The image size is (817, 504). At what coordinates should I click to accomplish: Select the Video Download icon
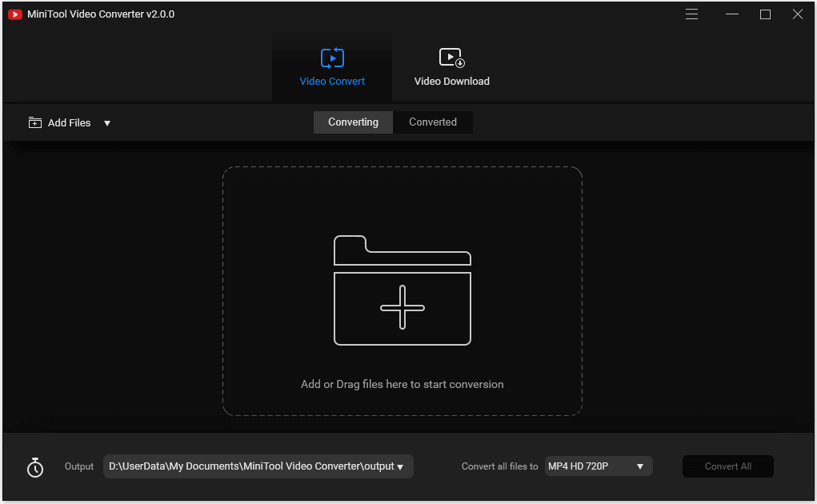[452, 58]
